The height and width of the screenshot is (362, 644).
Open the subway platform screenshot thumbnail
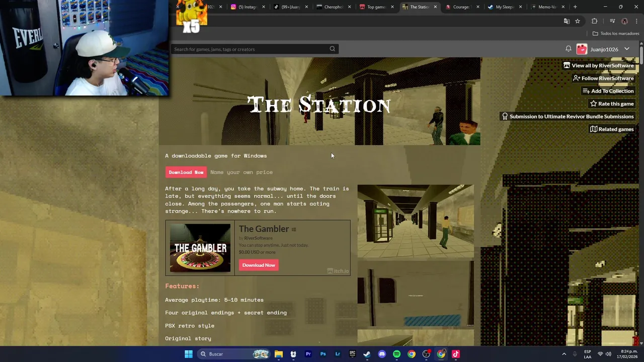pos(416,221)
